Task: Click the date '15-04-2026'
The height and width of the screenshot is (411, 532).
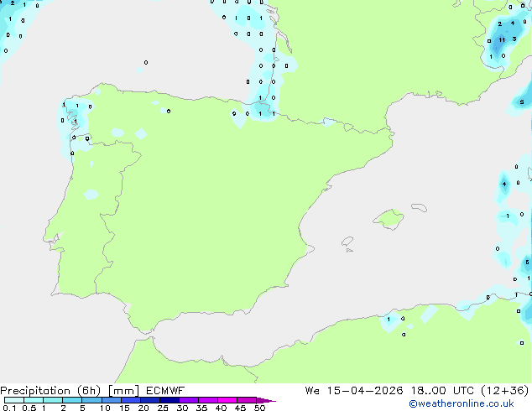Action: tap(365, 391)
